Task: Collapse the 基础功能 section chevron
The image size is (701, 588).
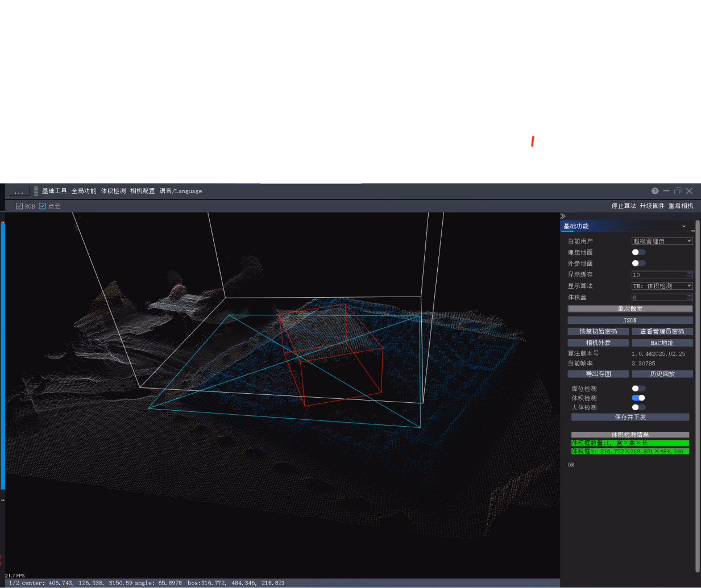Action: click(684, 226)
